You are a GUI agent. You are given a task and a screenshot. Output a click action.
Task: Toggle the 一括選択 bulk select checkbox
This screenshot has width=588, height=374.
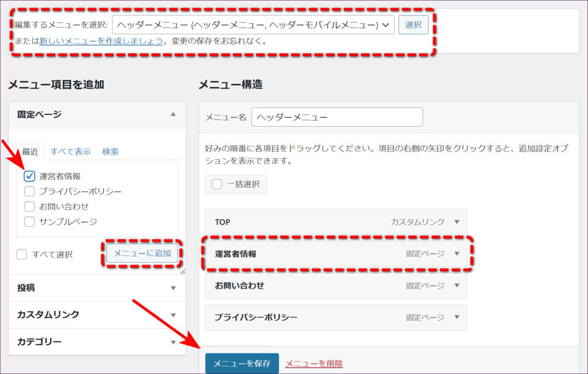[216, 184]
